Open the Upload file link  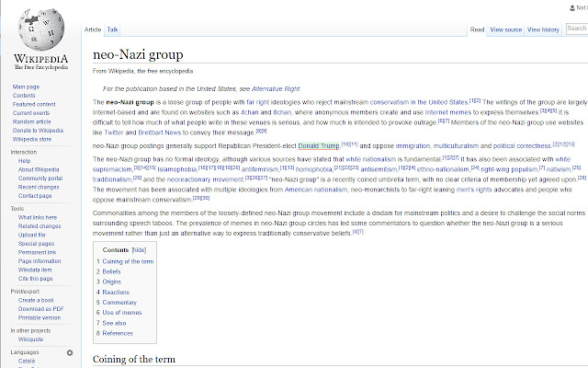(31, 235)
